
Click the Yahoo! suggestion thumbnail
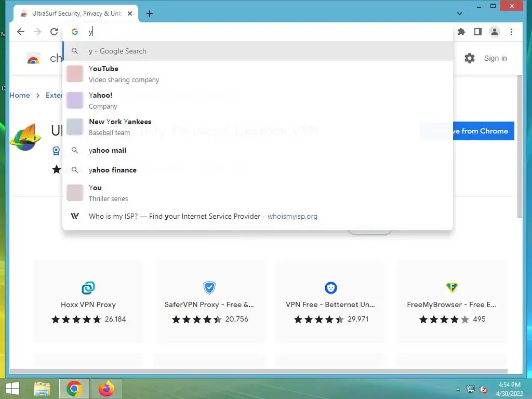(x=75, y=100)
